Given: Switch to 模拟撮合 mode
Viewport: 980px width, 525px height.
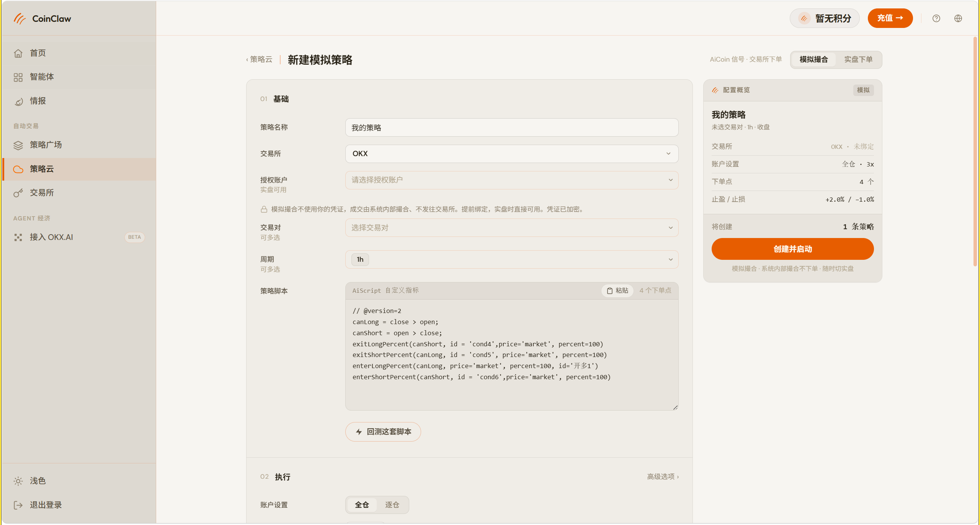Looking at the screenshot, I should (x=813, y=60).
